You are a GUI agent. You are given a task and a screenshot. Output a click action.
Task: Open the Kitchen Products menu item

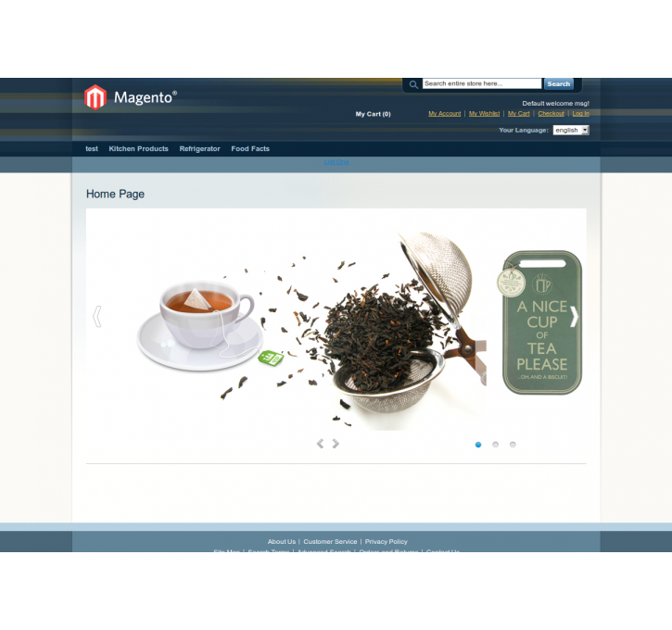coord(138,148)
